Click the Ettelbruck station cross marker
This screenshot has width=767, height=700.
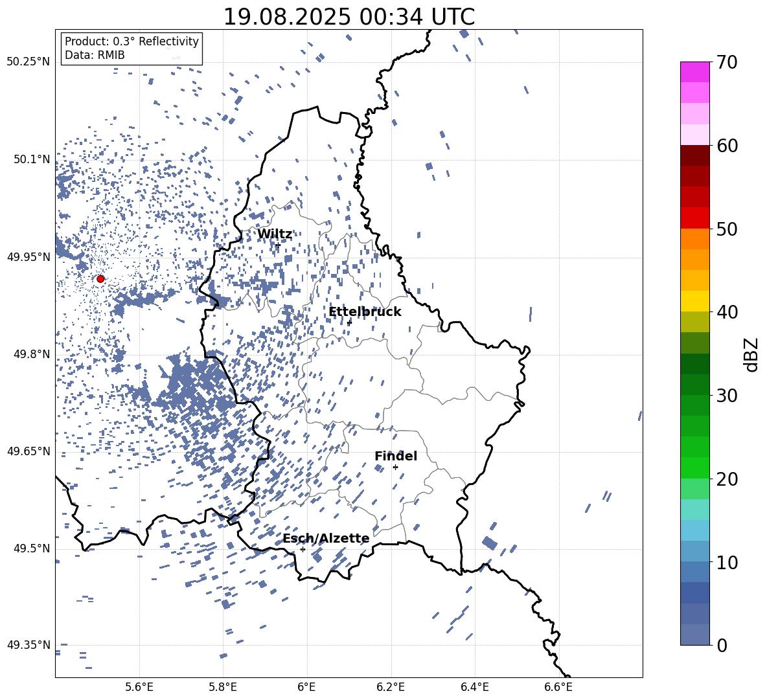click(x=349, y=322)
